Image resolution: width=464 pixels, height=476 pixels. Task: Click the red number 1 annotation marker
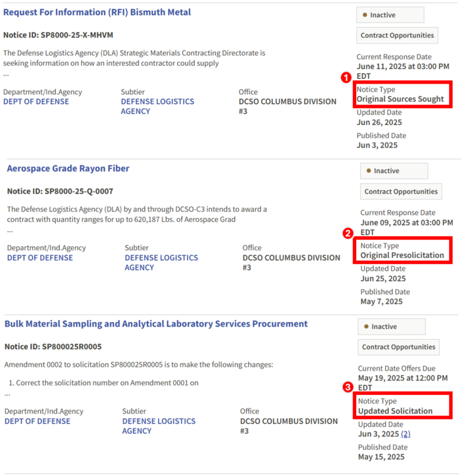point(346,78)
